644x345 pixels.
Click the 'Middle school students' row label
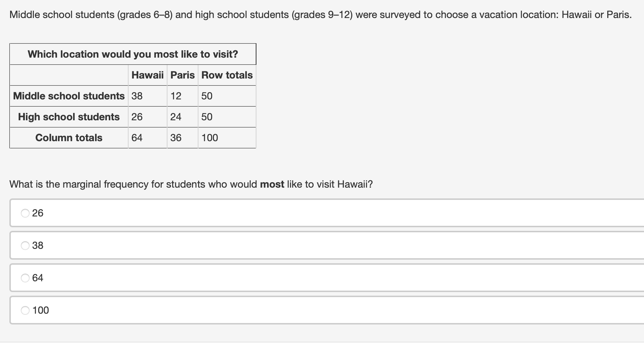click(x=68, y=96)
